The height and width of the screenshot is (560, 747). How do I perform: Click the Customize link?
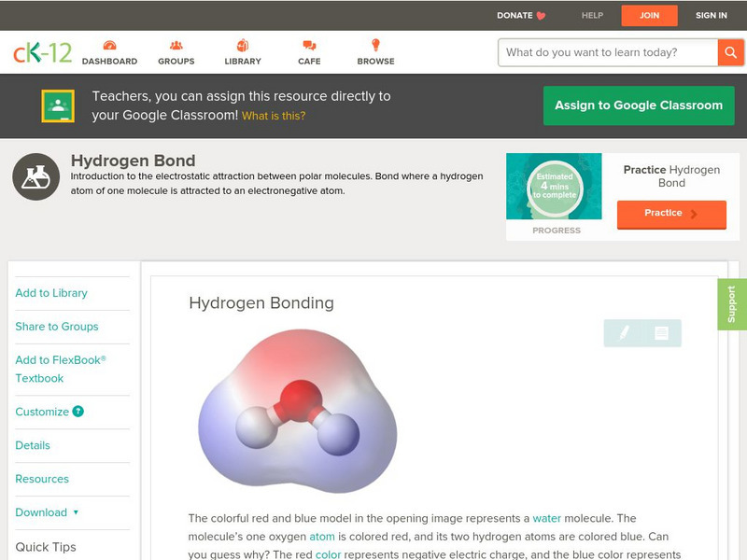[42, 412]
